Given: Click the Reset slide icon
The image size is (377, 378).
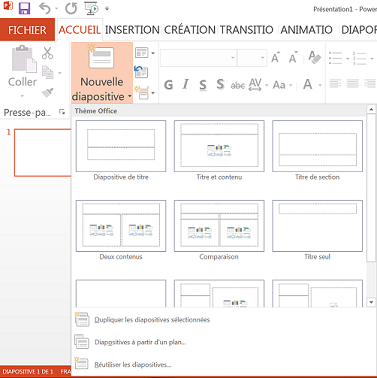Looking at the screenshot, I should point(141,71).
